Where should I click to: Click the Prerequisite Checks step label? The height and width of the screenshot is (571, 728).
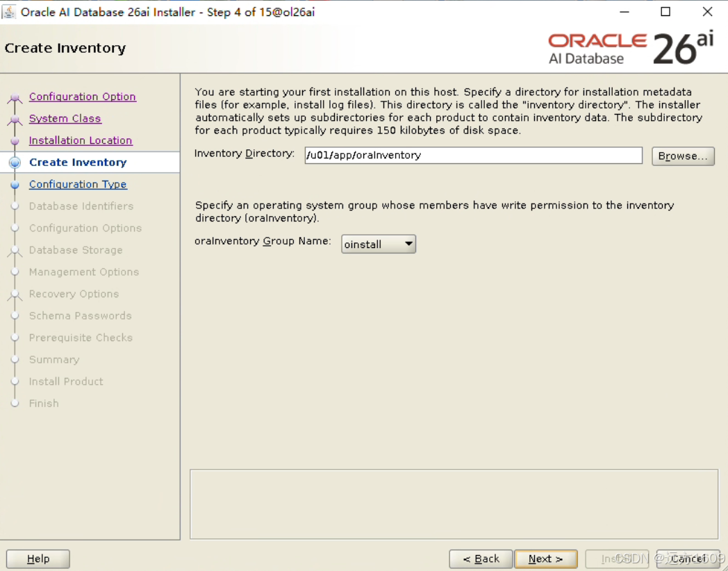81,338
